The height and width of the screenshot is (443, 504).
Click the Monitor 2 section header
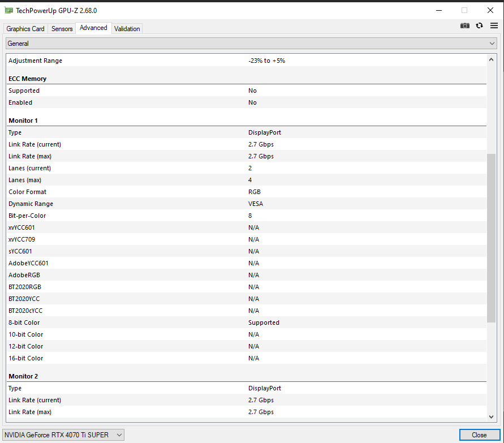pos(23,376)
